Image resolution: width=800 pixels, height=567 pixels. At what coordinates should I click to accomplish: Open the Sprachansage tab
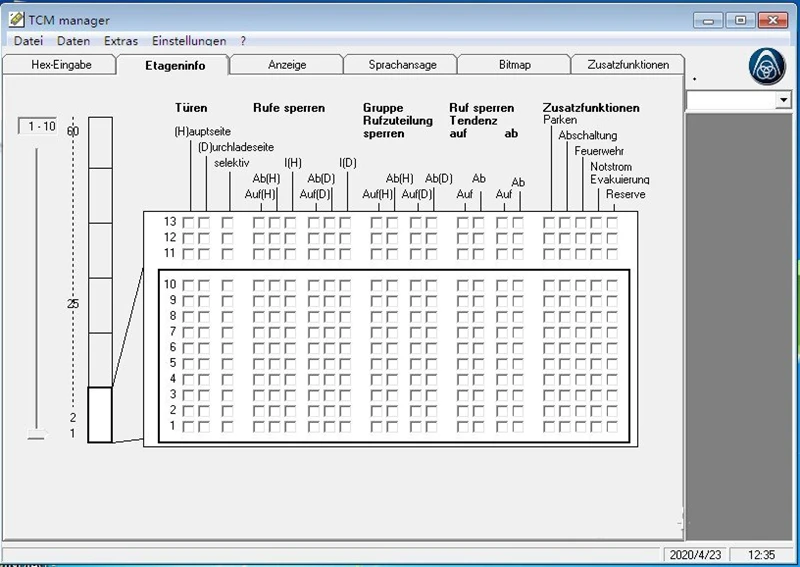tap(403, 65)
